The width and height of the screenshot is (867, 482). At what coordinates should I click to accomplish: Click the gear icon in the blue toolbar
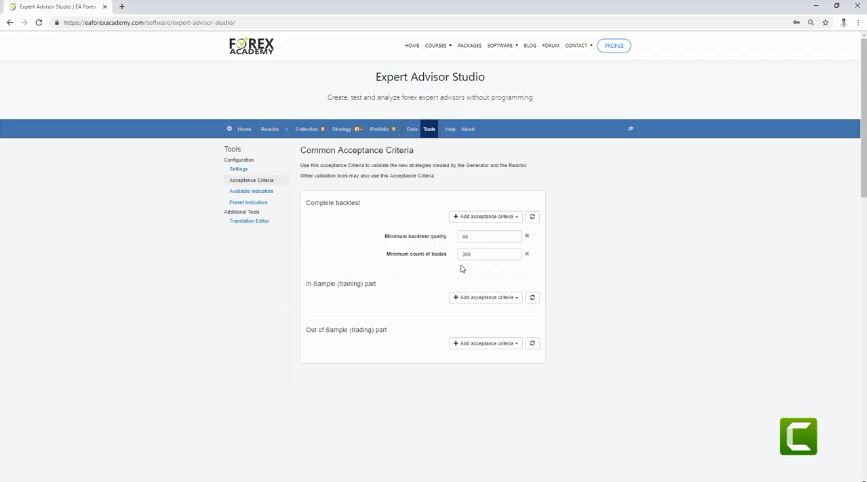click(x=229, y=129)
